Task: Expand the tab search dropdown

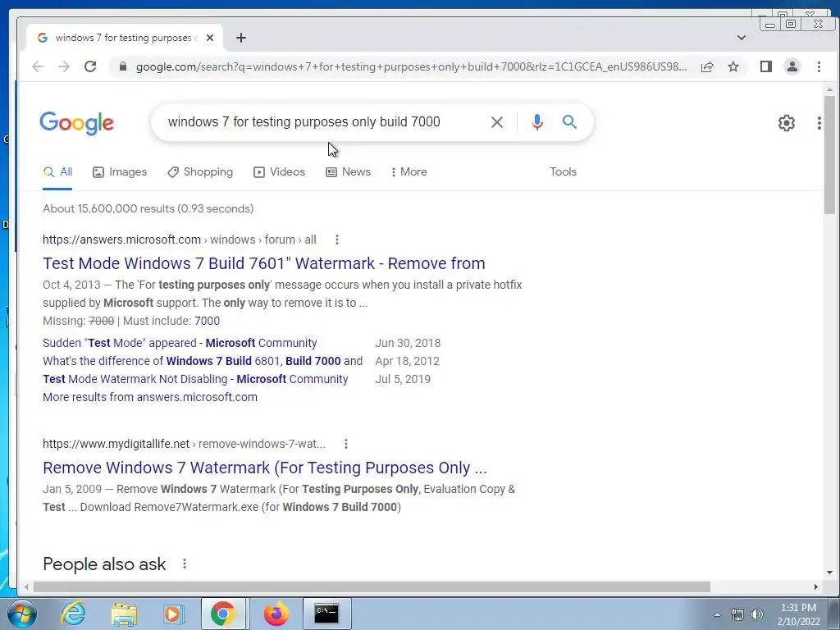Action: tap(742, 38)
